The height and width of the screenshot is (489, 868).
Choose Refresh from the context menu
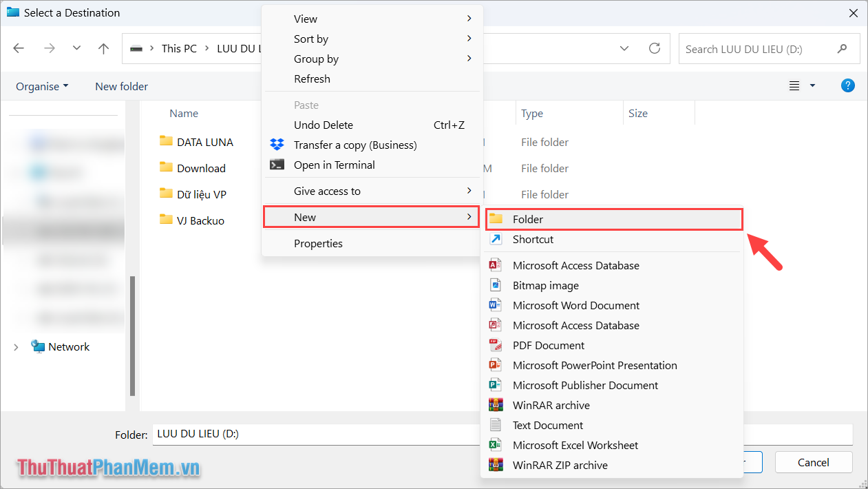coord(372,79)
